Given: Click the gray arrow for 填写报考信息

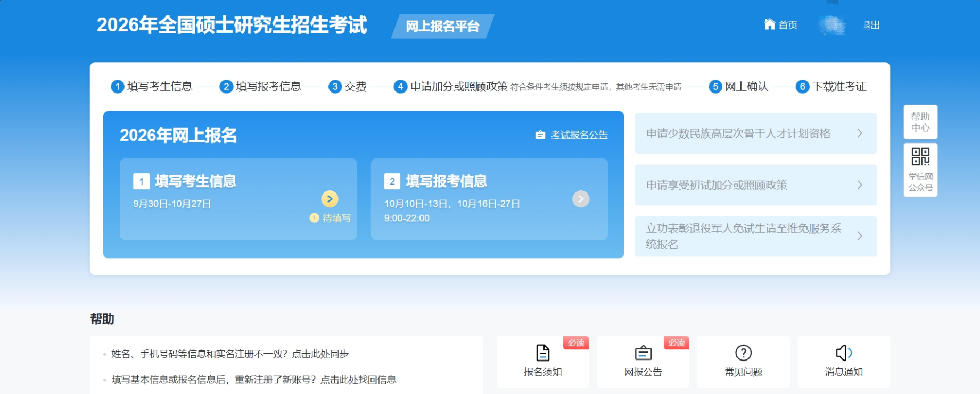Looking at the screenshot, I should (x=581, y=199).
